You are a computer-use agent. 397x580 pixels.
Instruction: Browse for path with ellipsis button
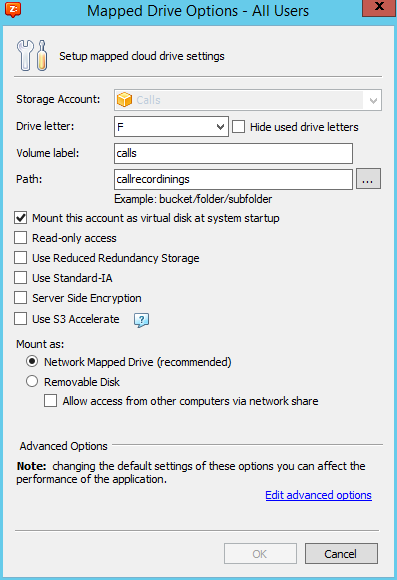(368, 179)
